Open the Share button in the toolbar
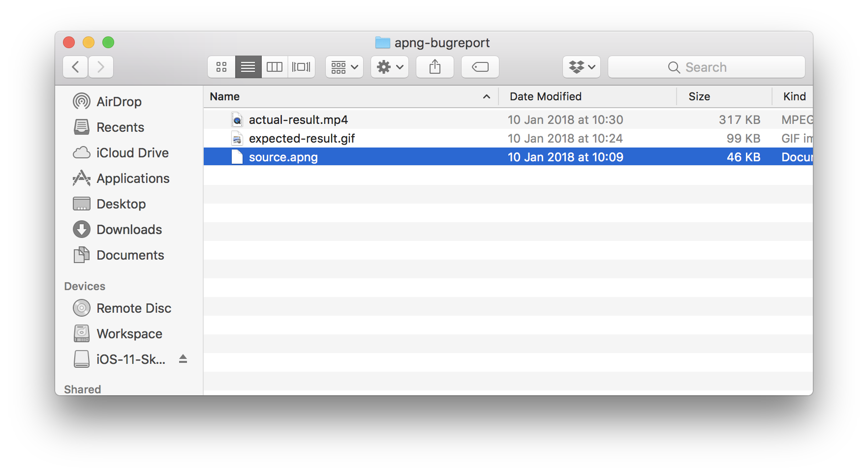The image size is (868, 474). point(434,67)
